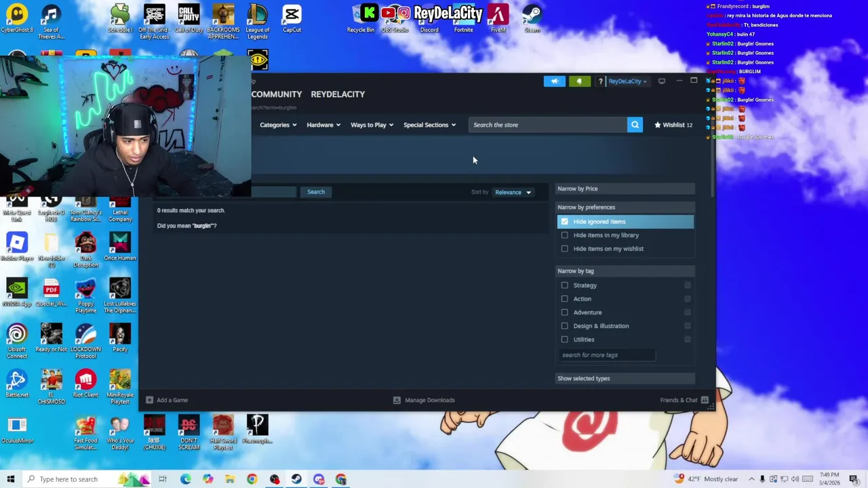Open Fortnite desktop shortcut
Image resolution: width=868 pixels, height=488 pixels.
(x=464, y=19)
